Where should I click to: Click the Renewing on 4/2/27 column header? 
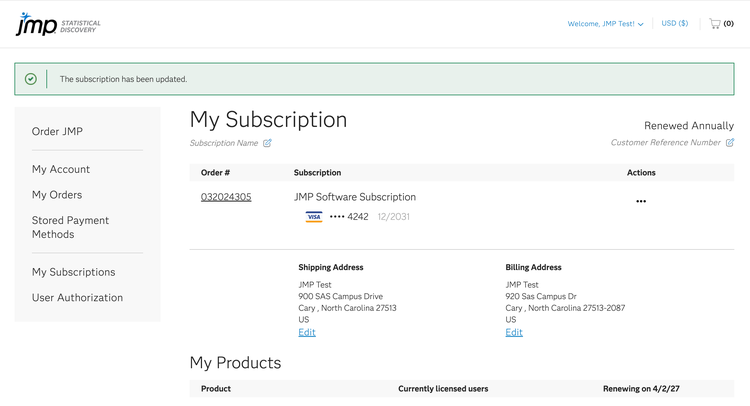[641, 389]
